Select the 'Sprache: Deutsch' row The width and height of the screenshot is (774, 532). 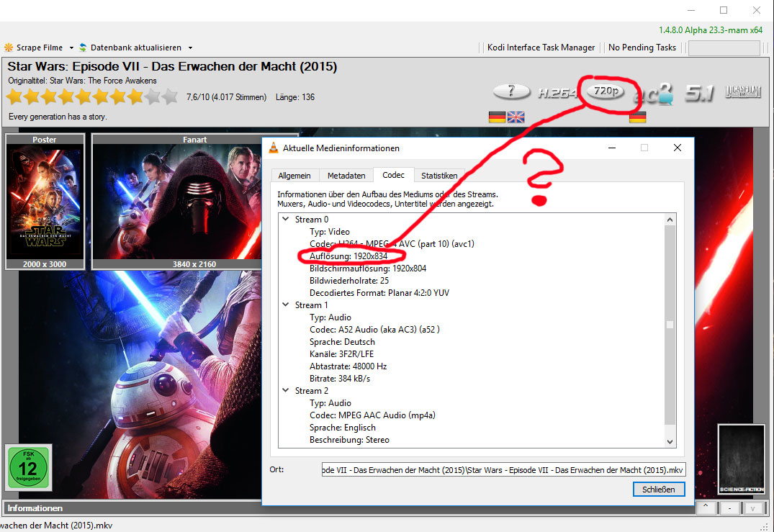tap(342, 341)
